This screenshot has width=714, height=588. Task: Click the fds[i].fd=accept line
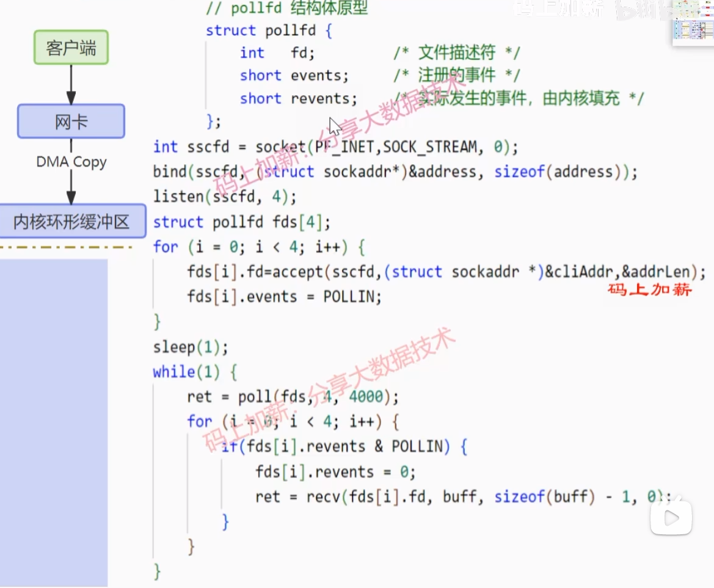tap(446, 272)
